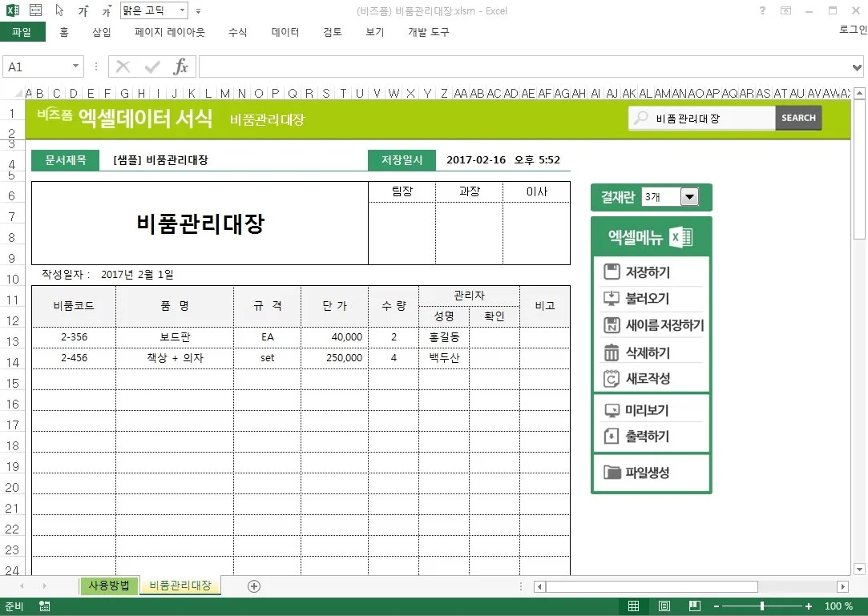Image resolution: width=868 pixels, height=616 pixels.
Task: Click the SEARCH button
Action: point(797,118)
